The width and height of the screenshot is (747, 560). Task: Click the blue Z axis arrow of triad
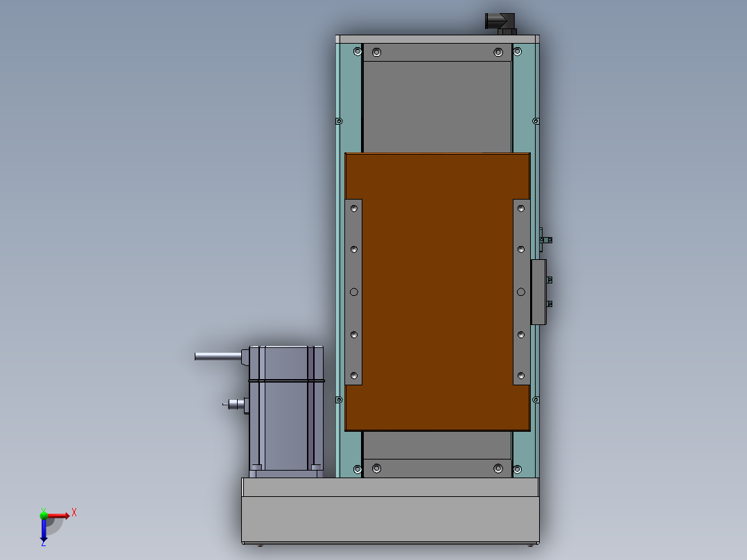pyautogui.click(x=44, y=530)
